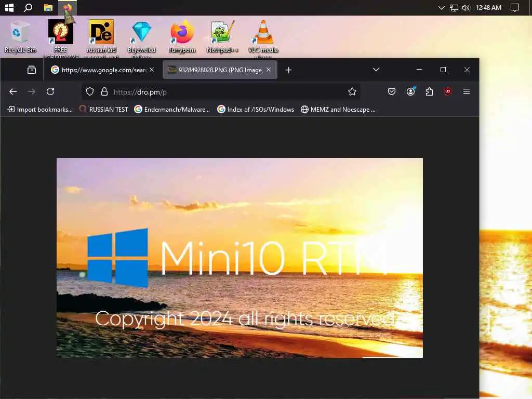The height and width of the screenshot is (399, 532).
Task: Select the Notepad++ desktop shortcut
Action: (x=222, y=37)
